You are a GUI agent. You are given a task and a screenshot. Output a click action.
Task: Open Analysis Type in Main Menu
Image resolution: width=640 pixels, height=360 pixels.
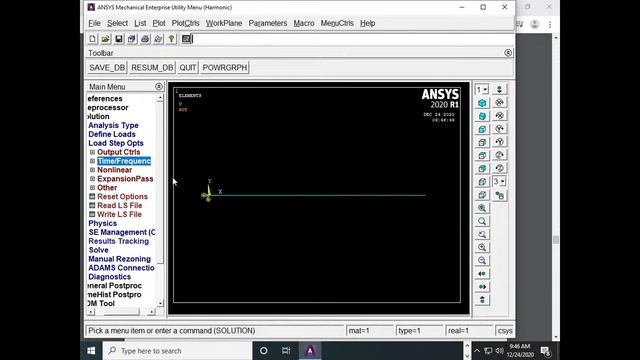coord(113,125)
